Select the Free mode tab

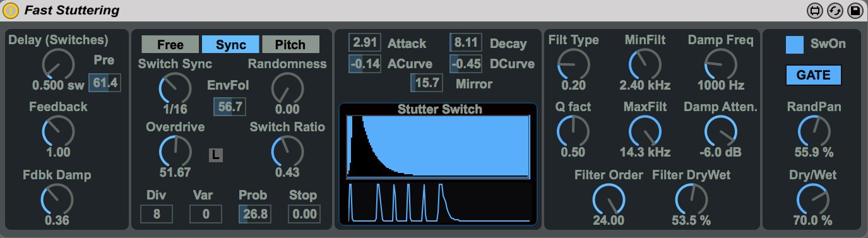[170, 44]
